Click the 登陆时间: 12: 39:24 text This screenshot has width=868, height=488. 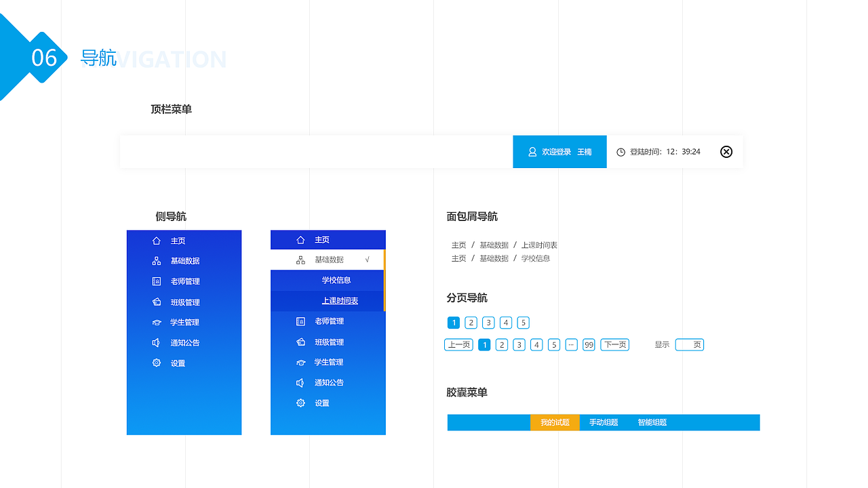tap(665, 152)
